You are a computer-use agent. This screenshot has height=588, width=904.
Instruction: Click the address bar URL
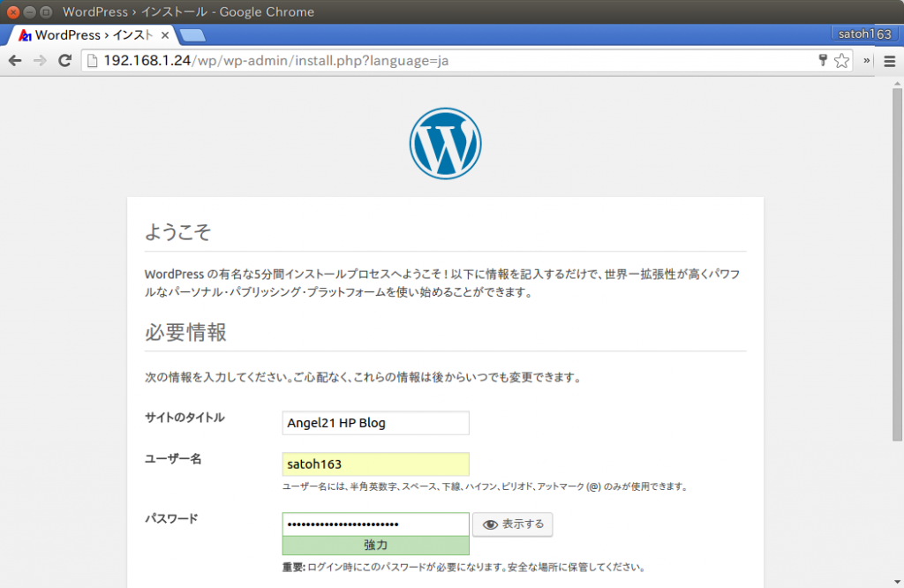[x=276, y=61]
